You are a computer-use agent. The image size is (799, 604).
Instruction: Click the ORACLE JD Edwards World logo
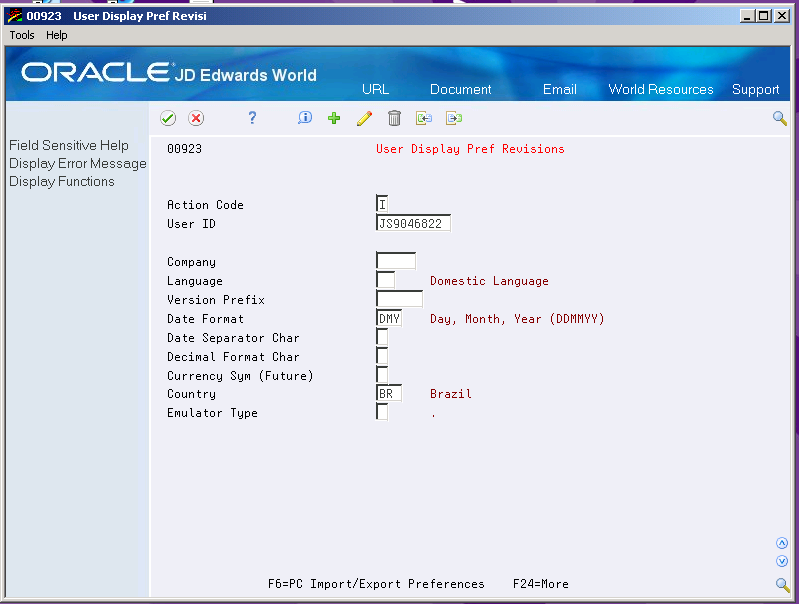169,73
